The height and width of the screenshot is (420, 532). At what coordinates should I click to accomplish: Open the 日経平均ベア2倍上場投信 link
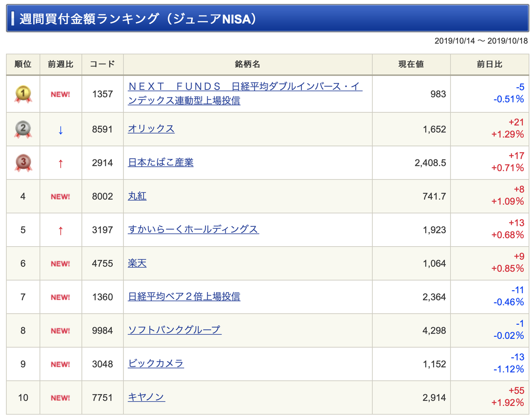coord(184,296)
